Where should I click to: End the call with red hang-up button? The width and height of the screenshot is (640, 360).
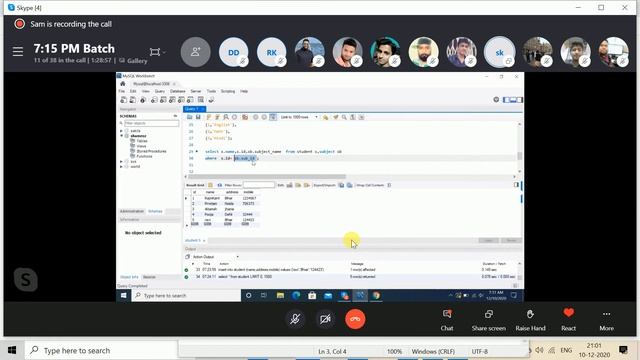coord(355,319)
